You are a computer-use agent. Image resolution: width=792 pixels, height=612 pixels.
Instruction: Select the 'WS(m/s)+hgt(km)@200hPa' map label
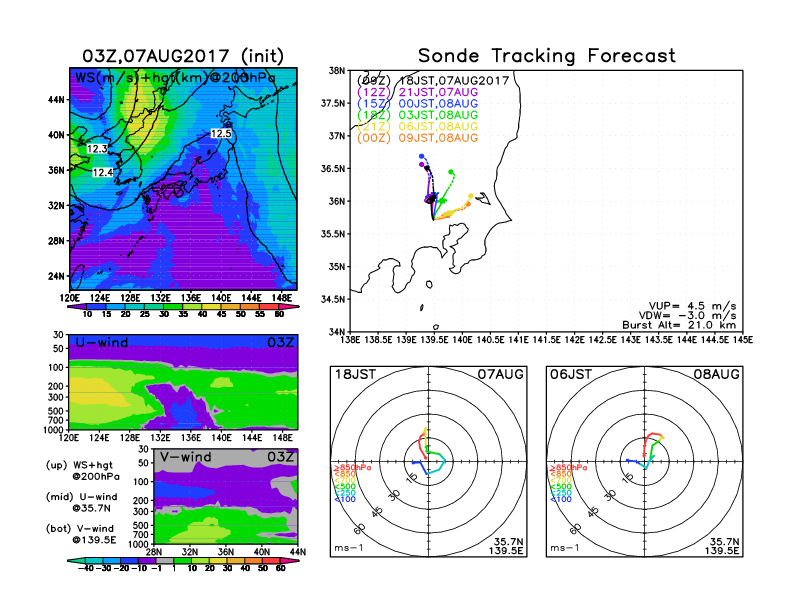click(x=175, y=78)
